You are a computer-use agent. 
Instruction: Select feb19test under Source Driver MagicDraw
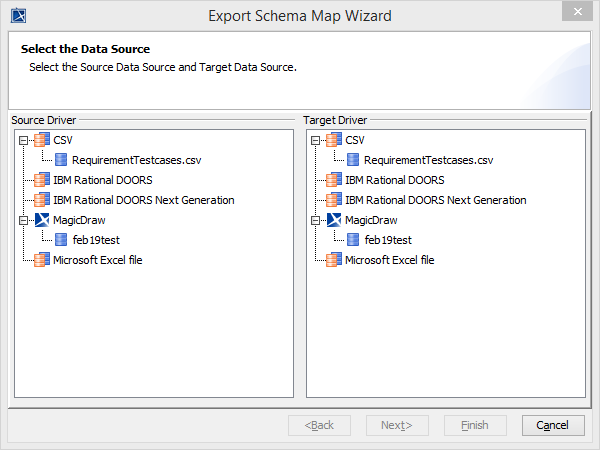pos(96,240)
